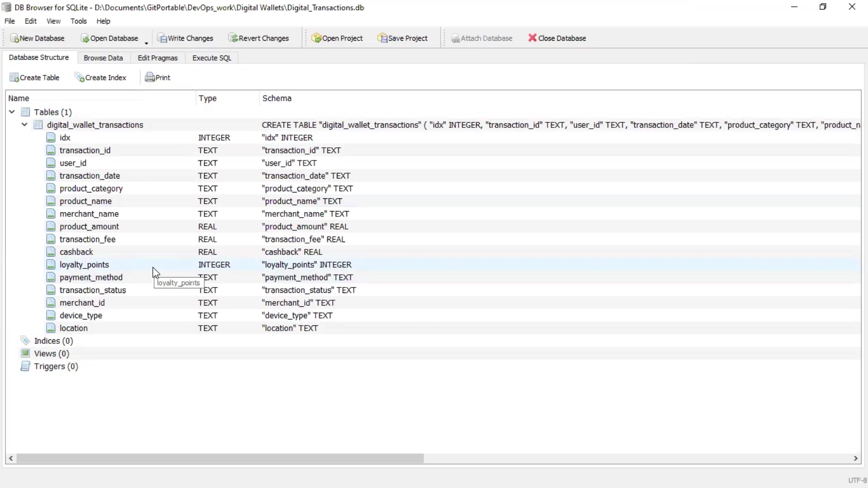Screen dimensions: 868x488
Task: Close the current database
Action: click(x=557, y=38)
